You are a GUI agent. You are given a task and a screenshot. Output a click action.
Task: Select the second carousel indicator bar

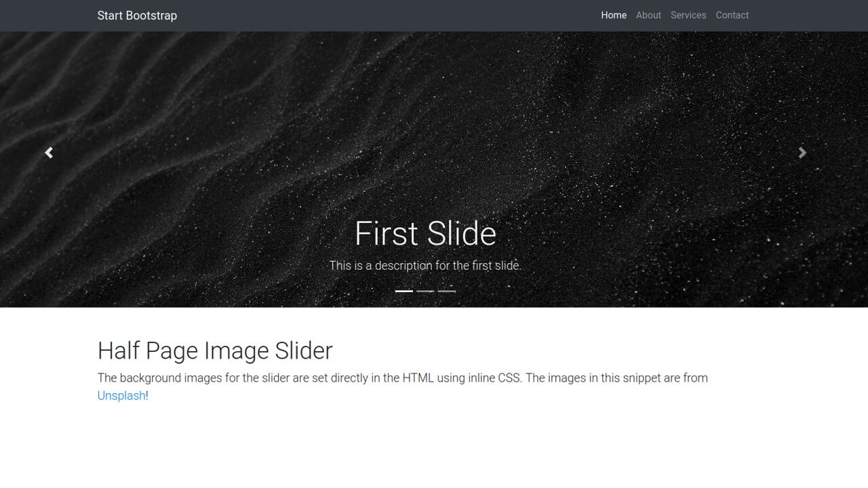425,291
